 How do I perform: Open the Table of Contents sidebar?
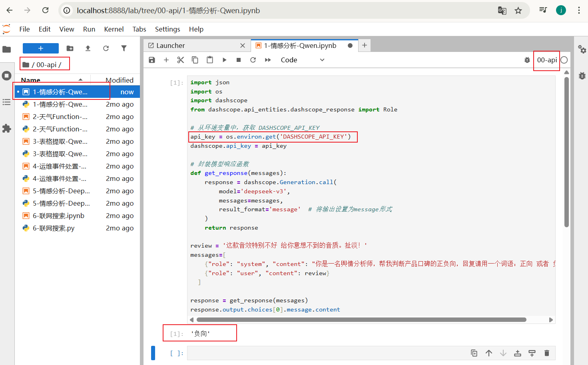tap(7, 102)
